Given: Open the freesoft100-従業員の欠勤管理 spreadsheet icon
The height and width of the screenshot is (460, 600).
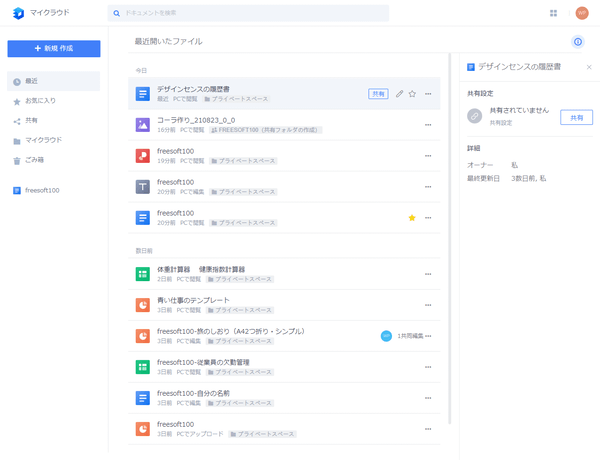Looking at the screenshot, I should [x=143, y=367].
